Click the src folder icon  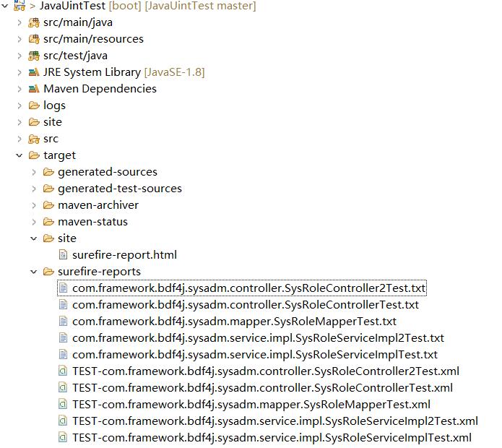(x=34, y=139)
